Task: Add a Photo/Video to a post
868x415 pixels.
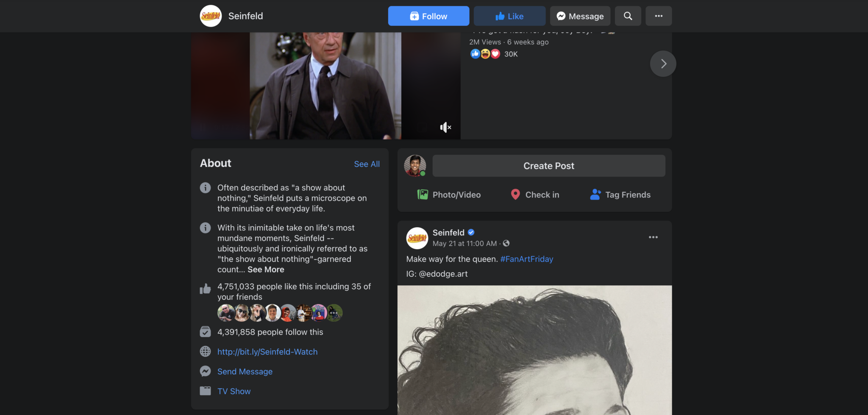Action: (x=449, y=195)
